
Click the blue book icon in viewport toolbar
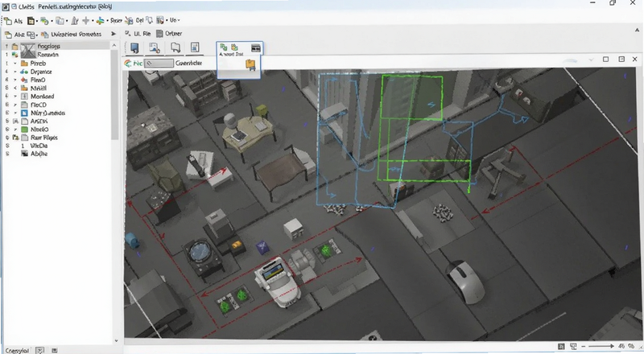coord(134,48)
